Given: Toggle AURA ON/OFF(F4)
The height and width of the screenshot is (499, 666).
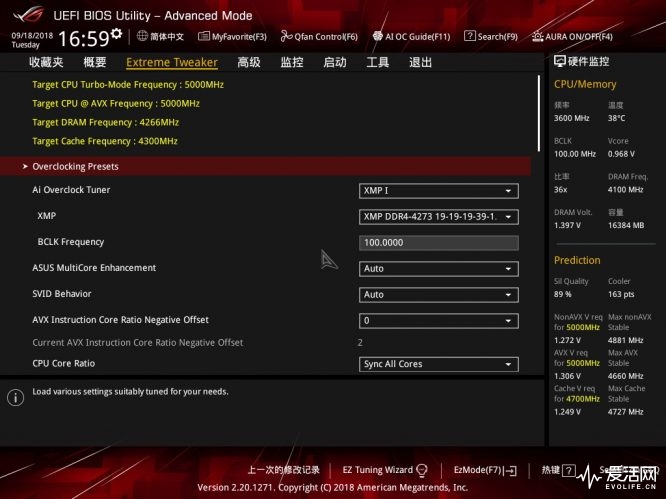Looking at the screenshot, I should tap(572, 37).
